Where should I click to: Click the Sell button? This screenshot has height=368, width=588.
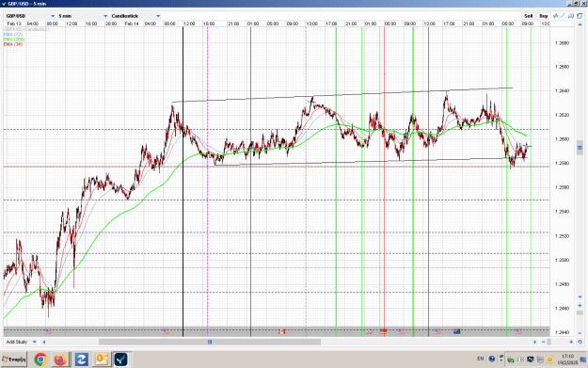(529, 16)
